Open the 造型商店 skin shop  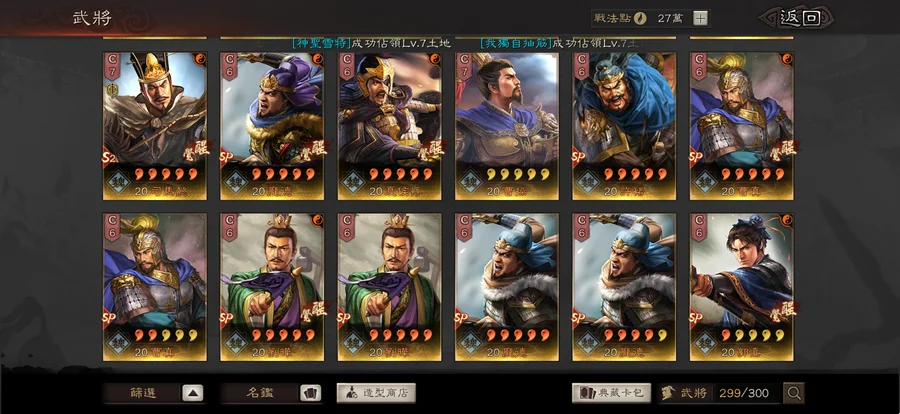coord(376,393)
